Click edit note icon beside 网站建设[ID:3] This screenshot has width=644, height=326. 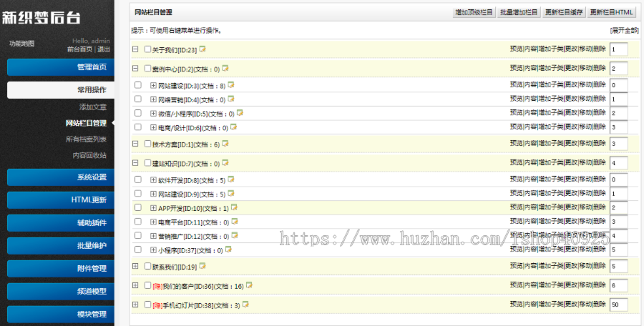pos(231,85)
